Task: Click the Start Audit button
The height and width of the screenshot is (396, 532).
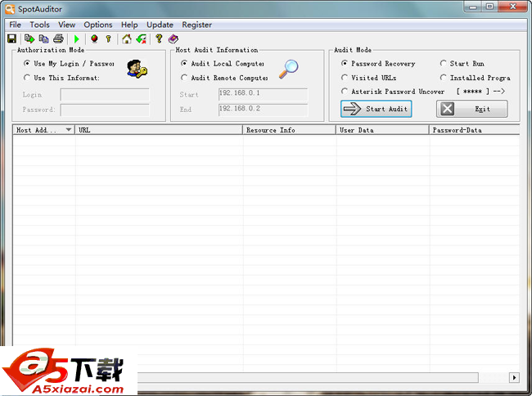Action: [x=376, y=109]
